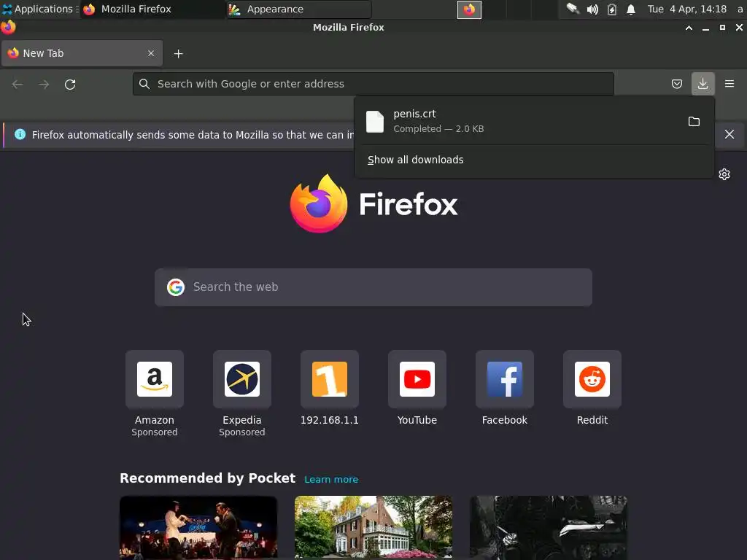
Task: Click Show all downloads
Action: (x=415, y=160)
